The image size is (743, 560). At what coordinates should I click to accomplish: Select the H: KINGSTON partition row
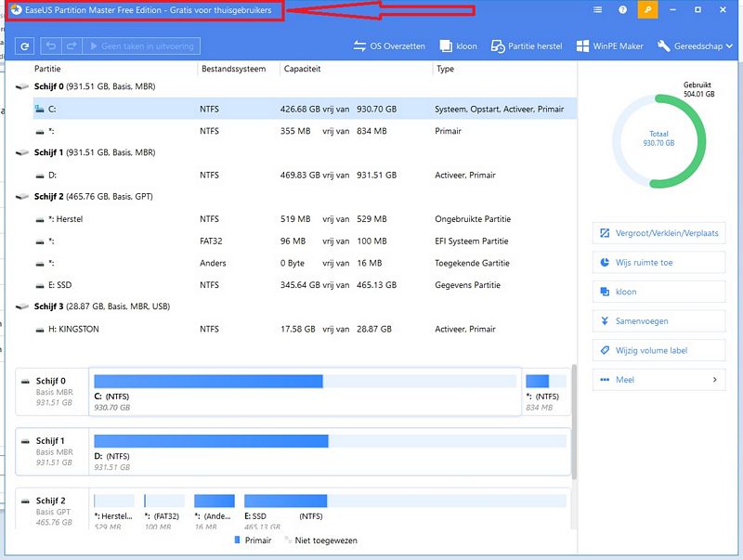306,329
